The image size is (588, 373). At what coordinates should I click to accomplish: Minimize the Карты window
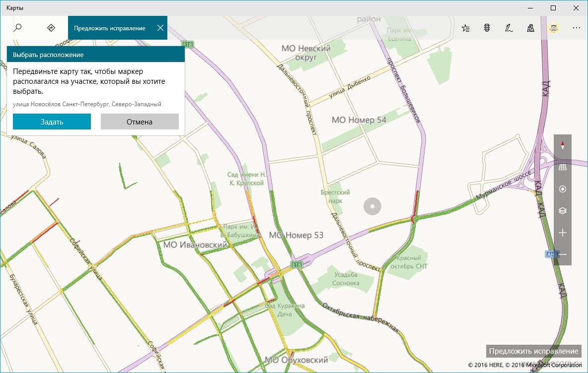click(530, 8)
